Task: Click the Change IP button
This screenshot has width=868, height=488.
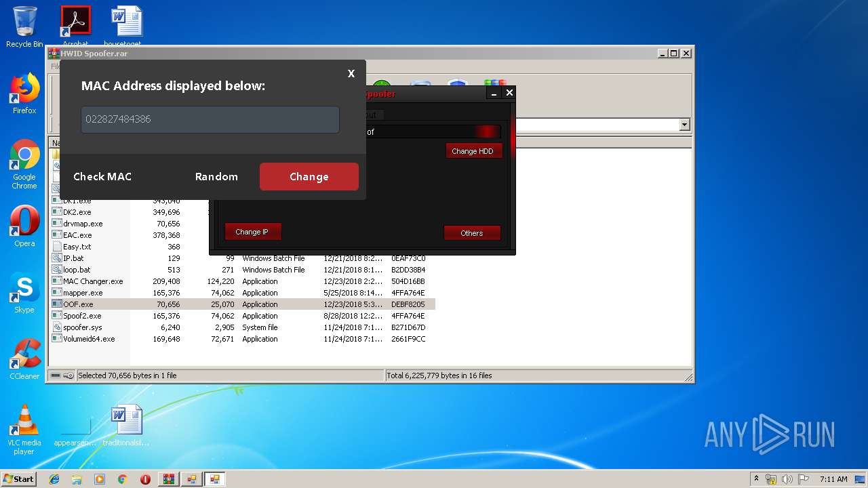Action: point(252,232)
